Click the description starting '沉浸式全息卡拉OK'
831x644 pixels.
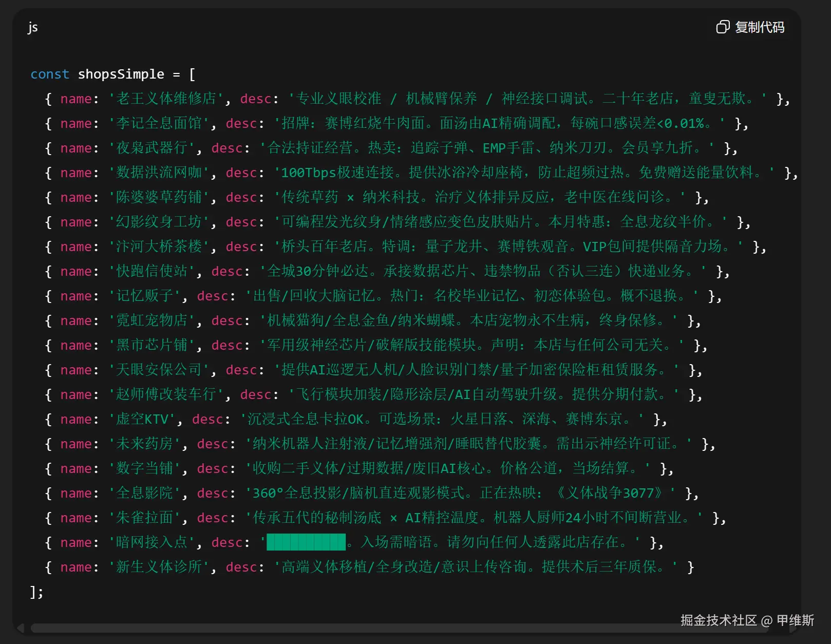[x=443, y=419]
